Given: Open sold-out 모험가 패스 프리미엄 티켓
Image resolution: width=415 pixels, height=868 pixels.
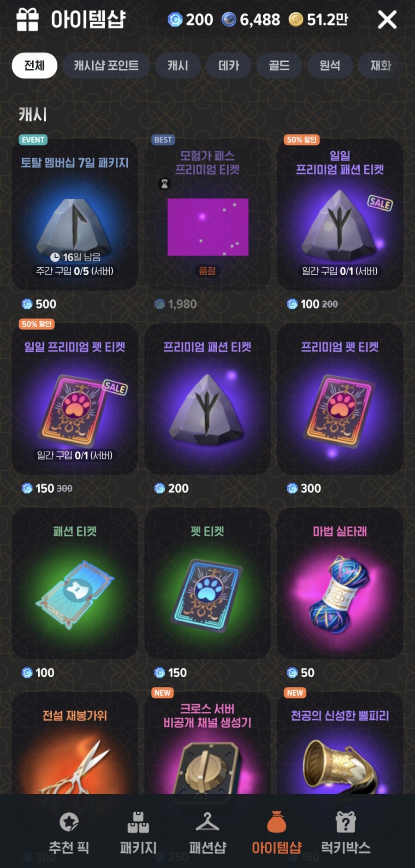Looking at the screenshot, I should [207, 214].
